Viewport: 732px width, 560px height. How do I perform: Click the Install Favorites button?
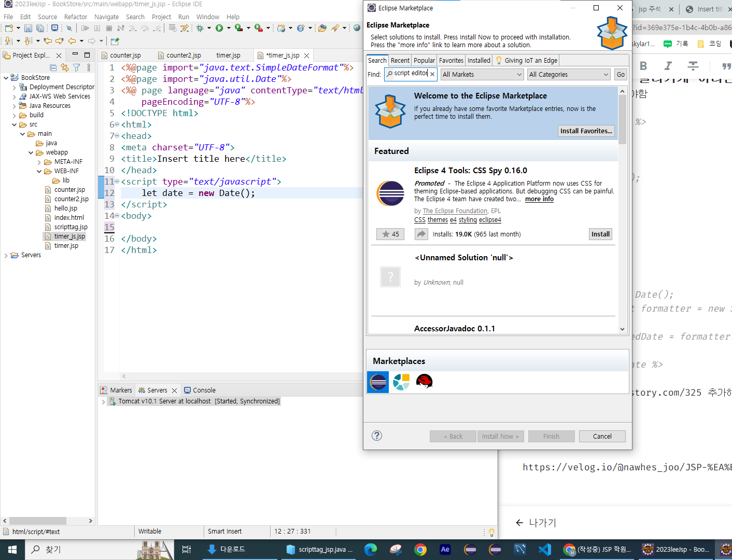click(x=586, y=131)
